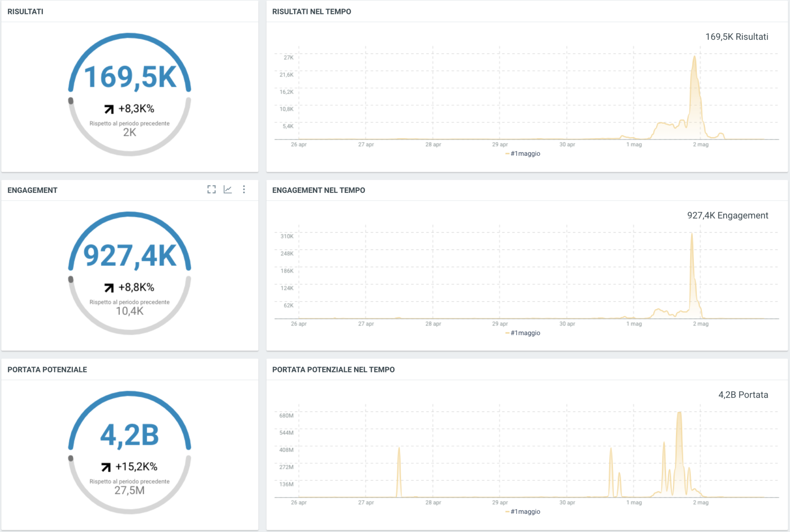Viewport: 790px width, 532px height.
Task: Click the PORTATA POTENZIALE NEL TEMPO chart title
Action: [333, 370]
